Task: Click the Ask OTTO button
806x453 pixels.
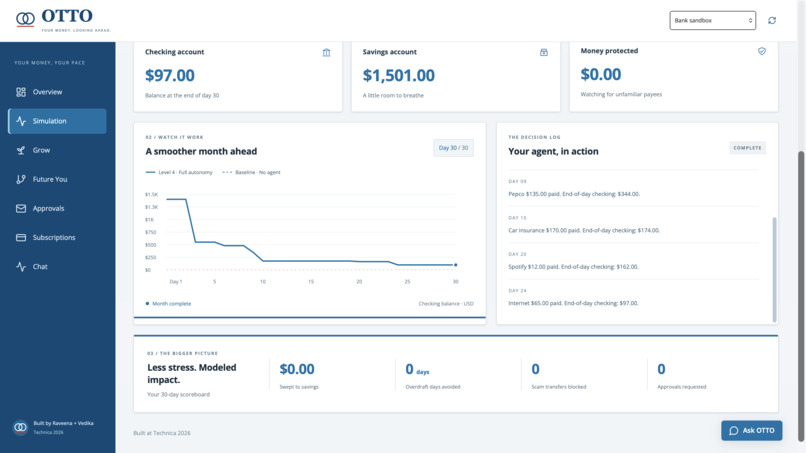Action: pyautogui.click(x=752, y=430)
